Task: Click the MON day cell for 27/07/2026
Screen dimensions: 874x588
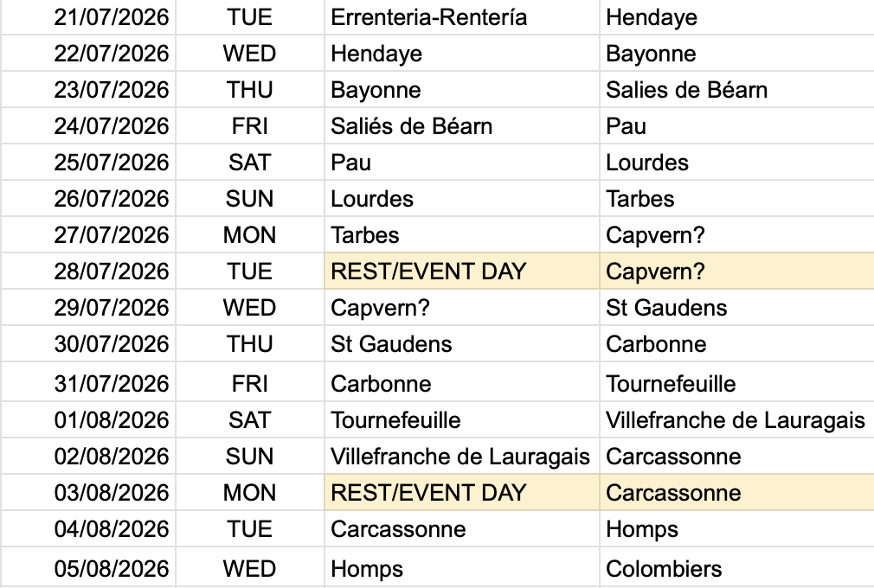Action: (250, 234)
